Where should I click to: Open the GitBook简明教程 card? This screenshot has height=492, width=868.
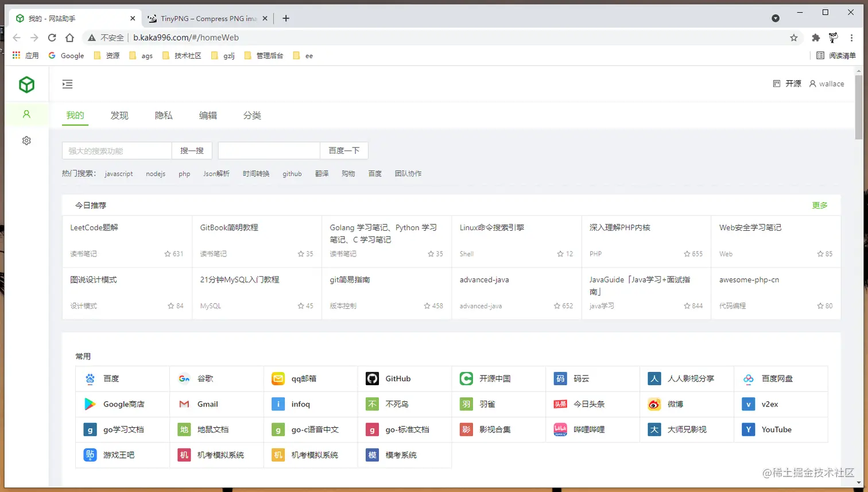click(257, 242)
